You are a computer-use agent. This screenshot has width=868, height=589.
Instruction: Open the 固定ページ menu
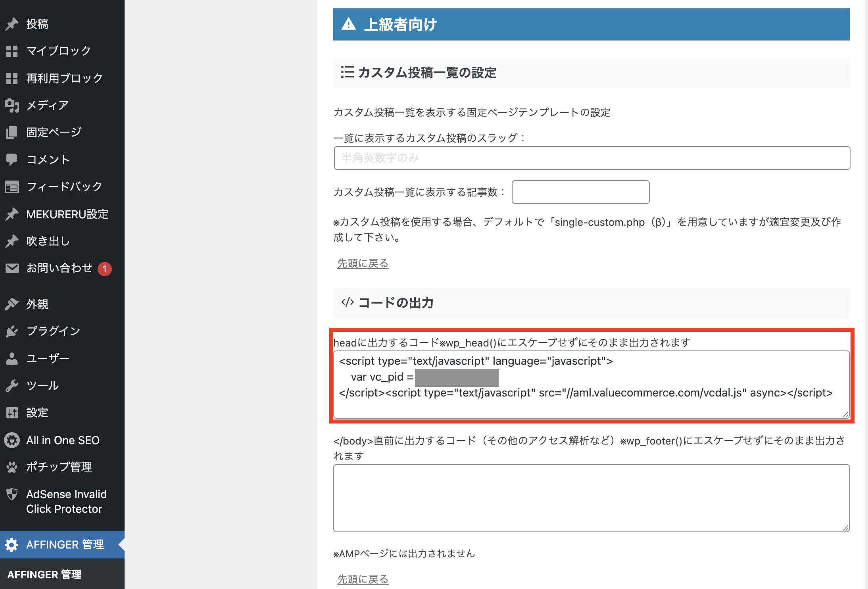(54, 132)
